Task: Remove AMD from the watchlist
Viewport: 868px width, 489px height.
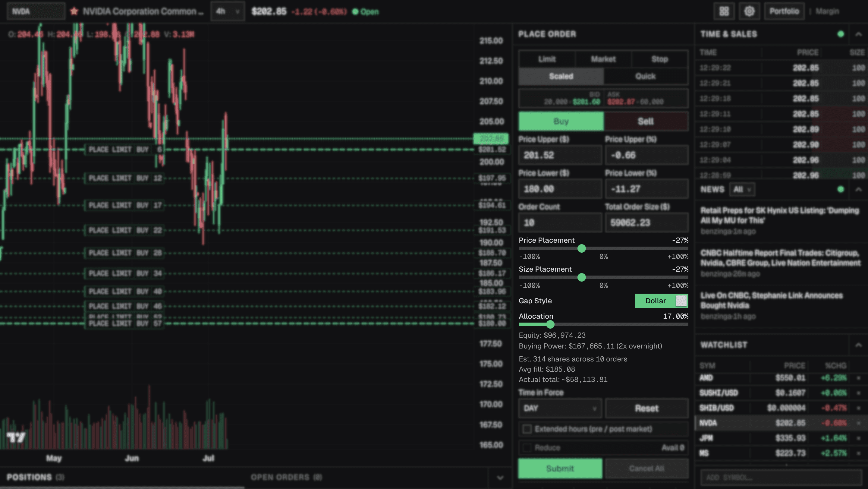Action: click(x=858, y=378)
